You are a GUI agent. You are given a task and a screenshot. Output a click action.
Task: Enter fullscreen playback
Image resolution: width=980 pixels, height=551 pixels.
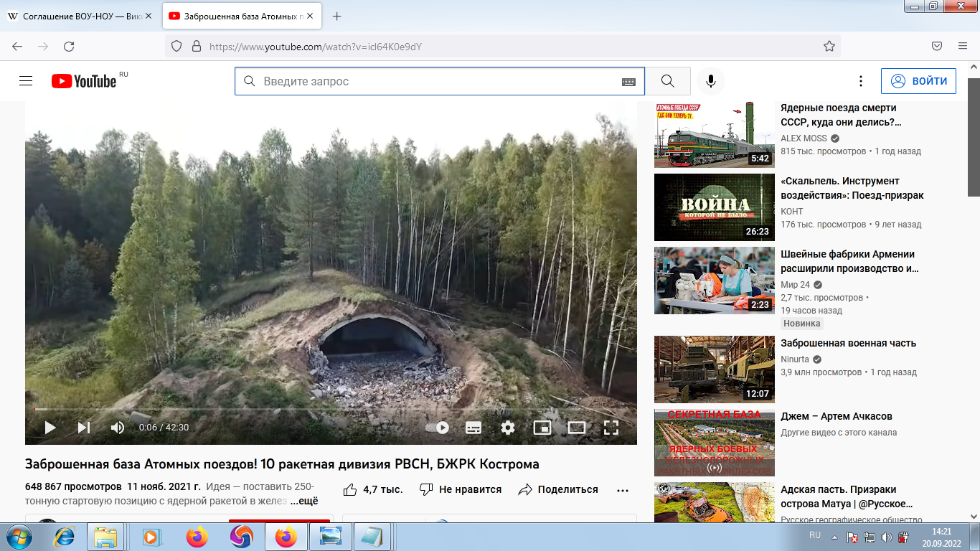click(612, 428)
